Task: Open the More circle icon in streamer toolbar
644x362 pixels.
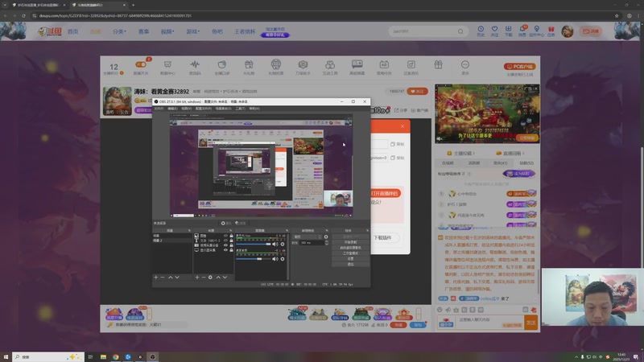Action: pos(465,64)
